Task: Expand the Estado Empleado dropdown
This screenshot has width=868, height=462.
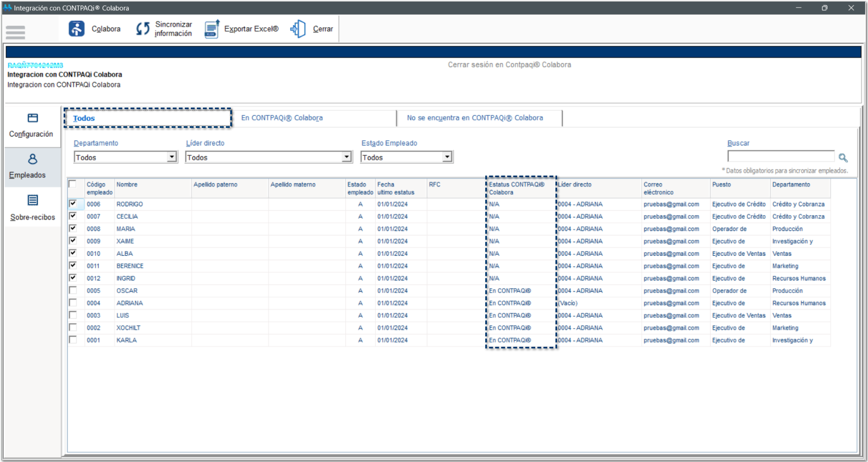Action: pyautogui.click(x=447, y=157)
